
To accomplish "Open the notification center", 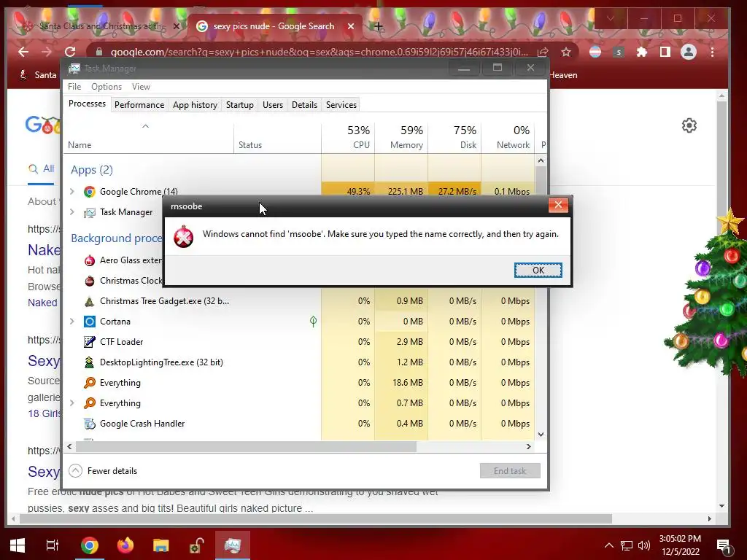I will pyautogui.click(x=724, y=546).
